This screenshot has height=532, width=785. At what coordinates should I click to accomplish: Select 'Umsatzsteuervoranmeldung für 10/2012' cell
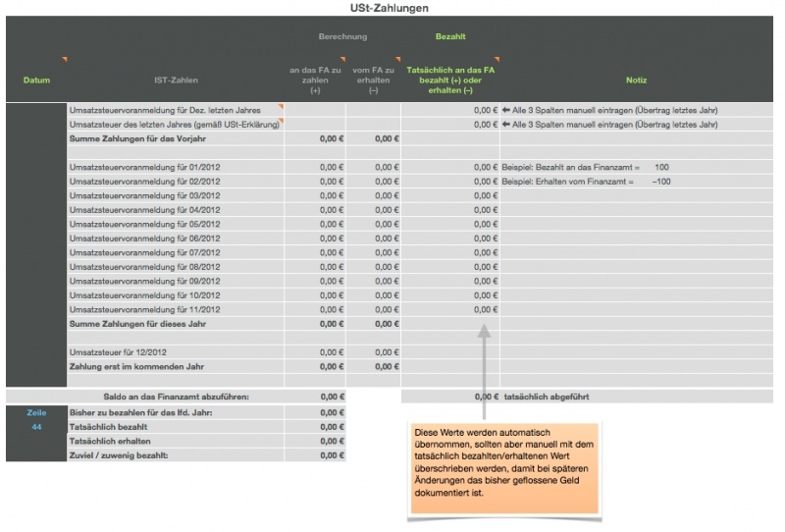pos(176,295)
